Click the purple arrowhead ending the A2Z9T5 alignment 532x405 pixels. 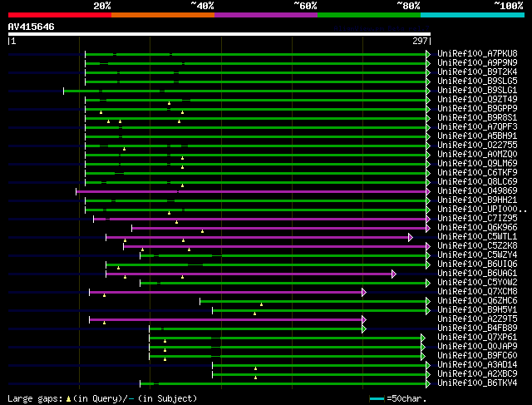364,320
